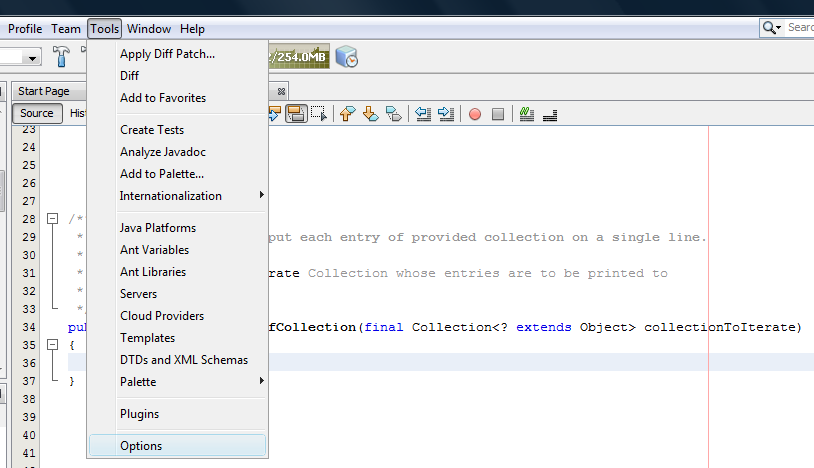Viewport: 814px width, 468px height.
Task: Click the memory usage 254.0MB indicator
Action: (x=299, y=57)
